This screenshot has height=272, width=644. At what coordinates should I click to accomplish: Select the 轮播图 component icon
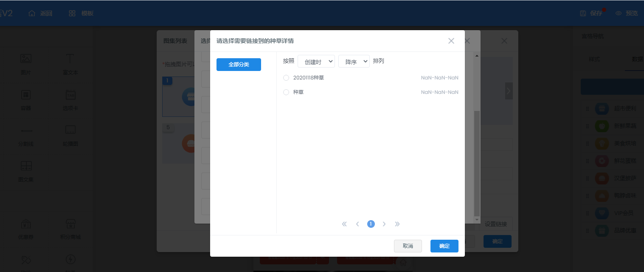click(x=70, y=130)
